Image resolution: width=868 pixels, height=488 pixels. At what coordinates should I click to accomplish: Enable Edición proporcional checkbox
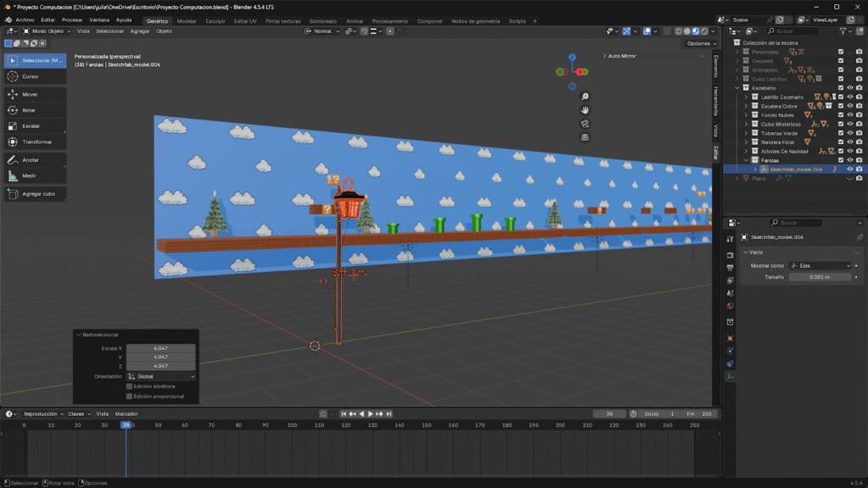click(x=129, y=396)
